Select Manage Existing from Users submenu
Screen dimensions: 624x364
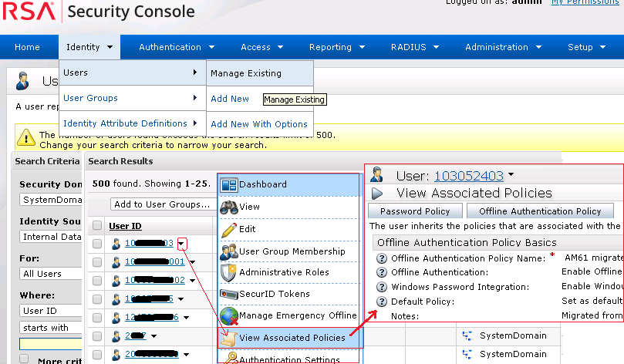[x=245, y=74]
